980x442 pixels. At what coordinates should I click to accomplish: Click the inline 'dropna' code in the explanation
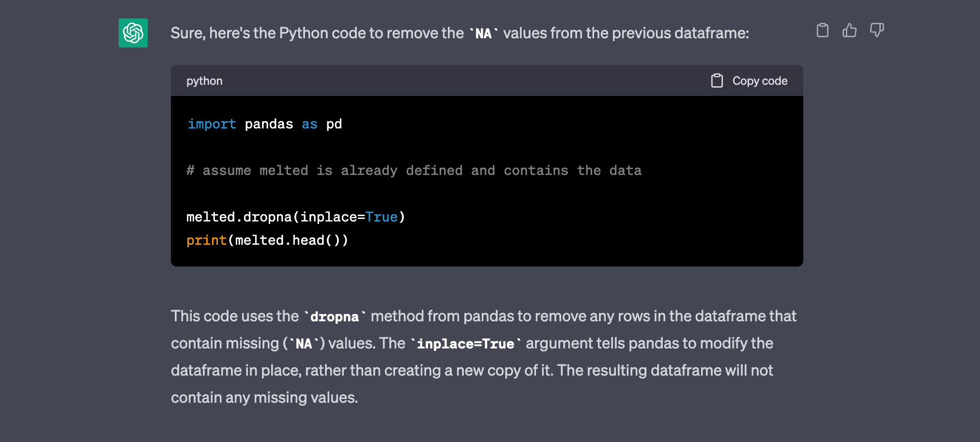click(335, 317)
